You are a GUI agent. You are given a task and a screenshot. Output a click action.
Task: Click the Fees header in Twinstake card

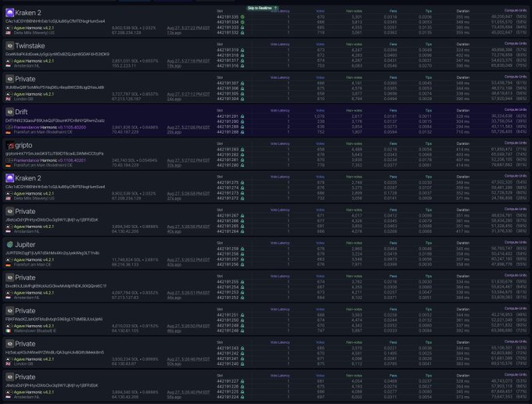(394, 45)
